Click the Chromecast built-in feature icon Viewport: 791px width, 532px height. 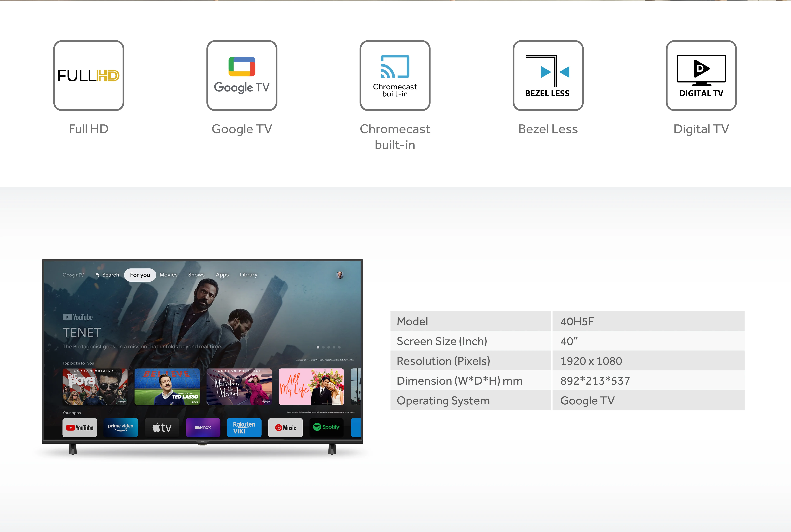(x=395, y=75)
